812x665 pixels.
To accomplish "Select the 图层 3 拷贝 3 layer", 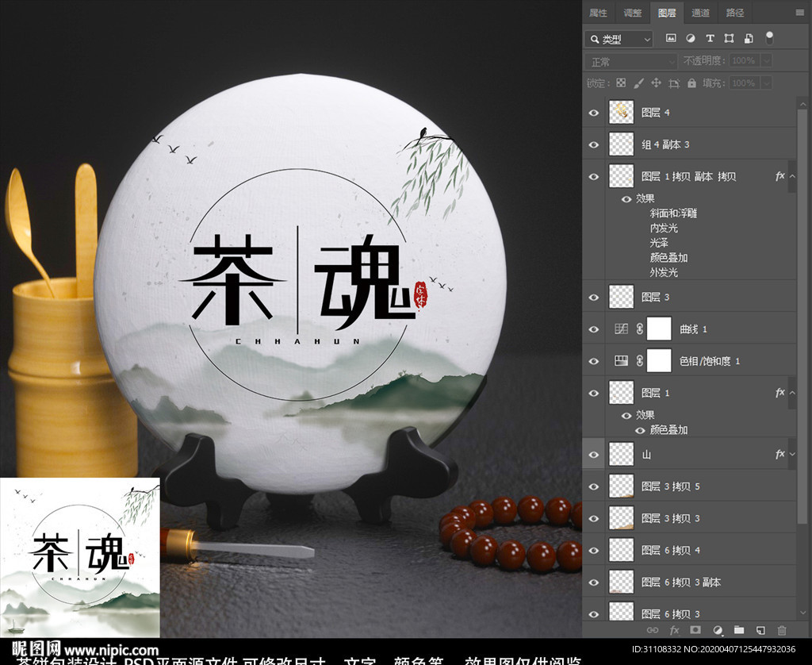I will [x=689, y=518].
